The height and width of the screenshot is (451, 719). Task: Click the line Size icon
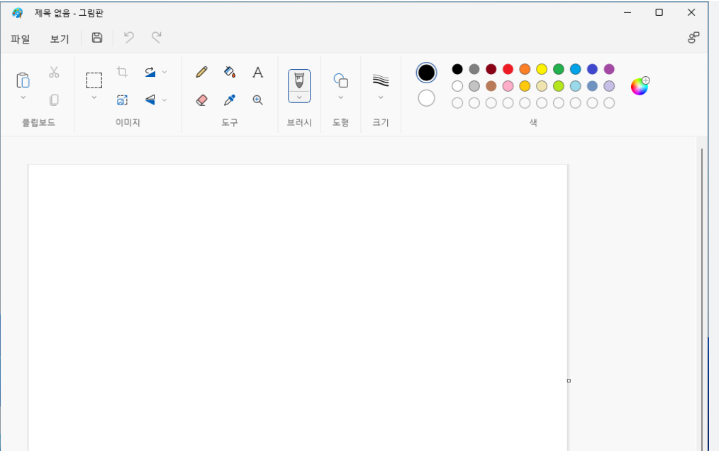coord(381,80)
